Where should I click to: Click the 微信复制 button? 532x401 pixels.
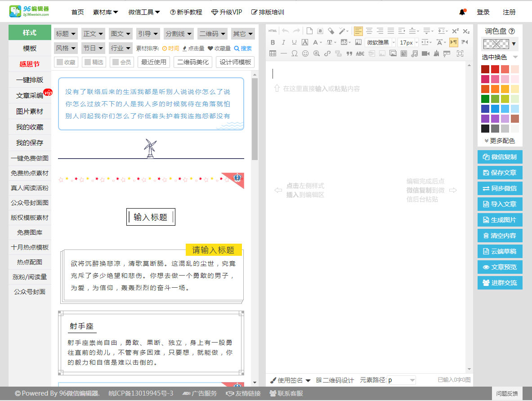(x=500, y=157)
